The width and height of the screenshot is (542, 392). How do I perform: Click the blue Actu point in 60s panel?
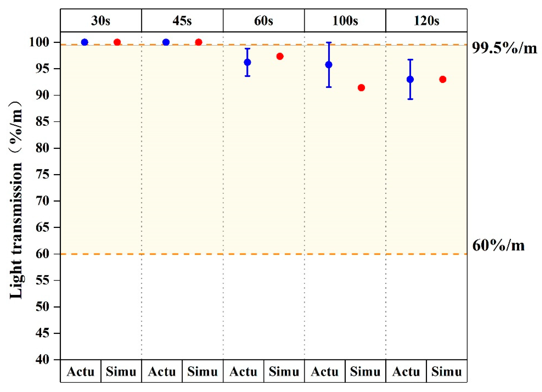coord(247,62)
